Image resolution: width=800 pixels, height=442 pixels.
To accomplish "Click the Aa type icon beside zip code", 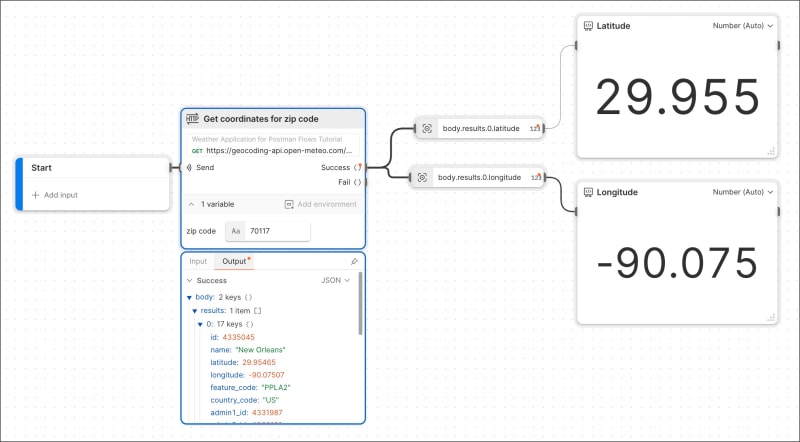I will (236, 231).
